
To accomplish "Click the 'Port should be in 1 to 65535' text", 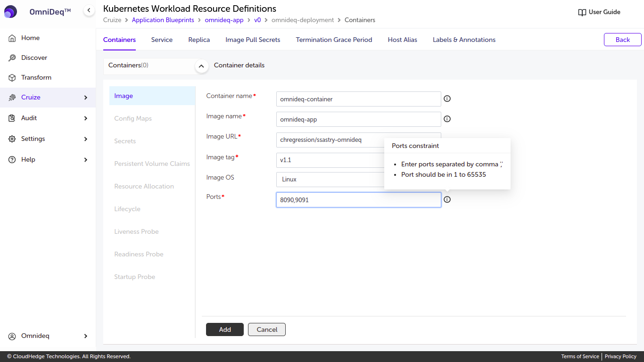I will tap(444, 175).
